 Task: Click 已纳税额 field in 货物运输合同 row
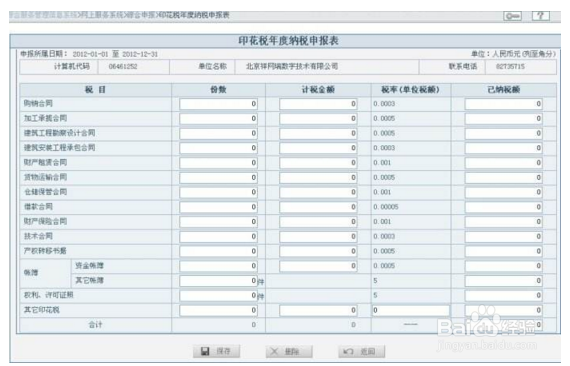tap(503, 178)
